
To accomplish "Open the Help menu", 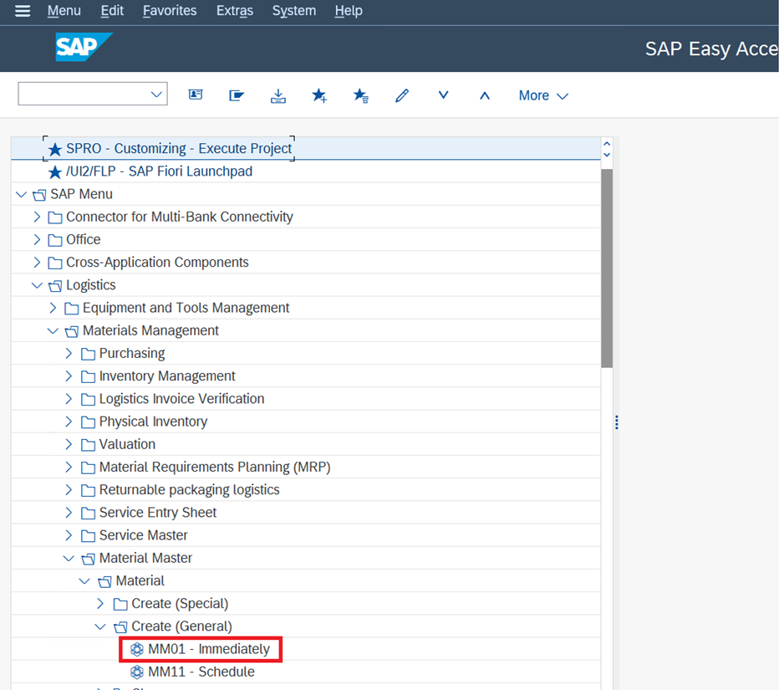I will (x=349, y=11).
